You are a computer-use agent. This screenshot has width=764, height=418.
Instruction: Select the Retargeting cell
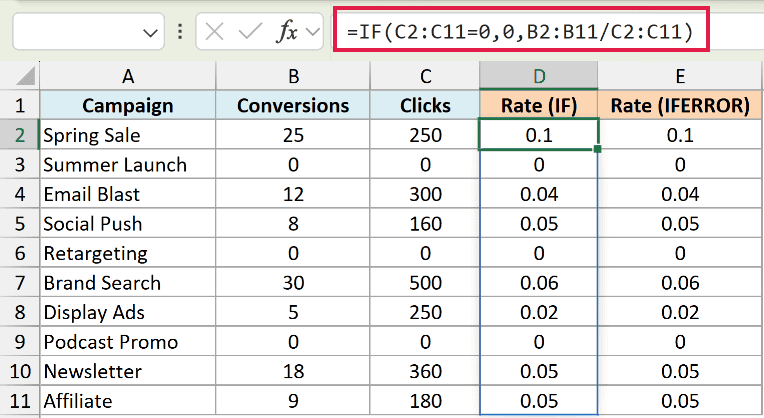click(x=128, y=253)
